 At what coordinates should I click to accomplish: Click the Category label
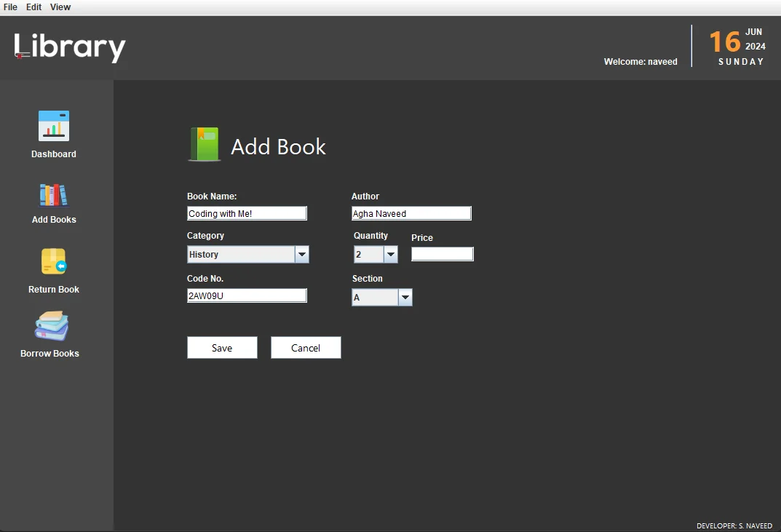pos(205,236)
